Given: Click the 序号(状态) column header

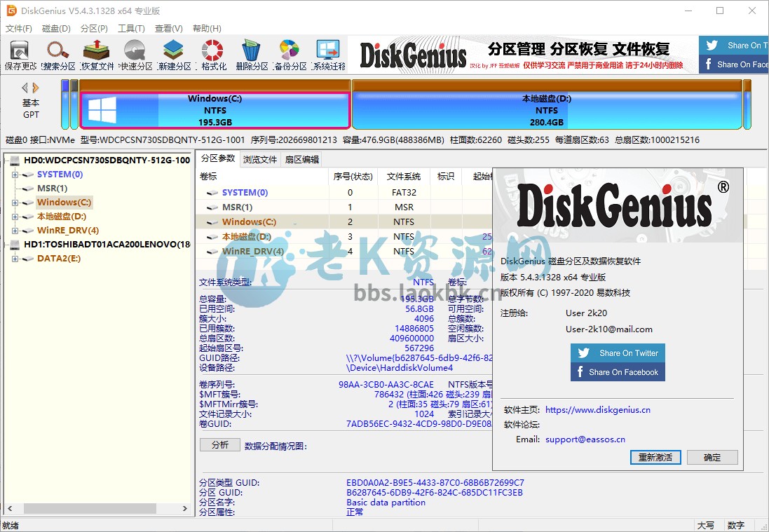Looking at the screenshot, I should [353, 177].
